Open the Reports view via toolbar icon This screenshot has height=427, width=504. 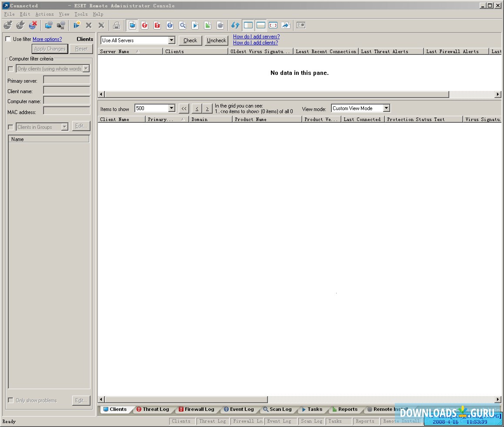208,25
